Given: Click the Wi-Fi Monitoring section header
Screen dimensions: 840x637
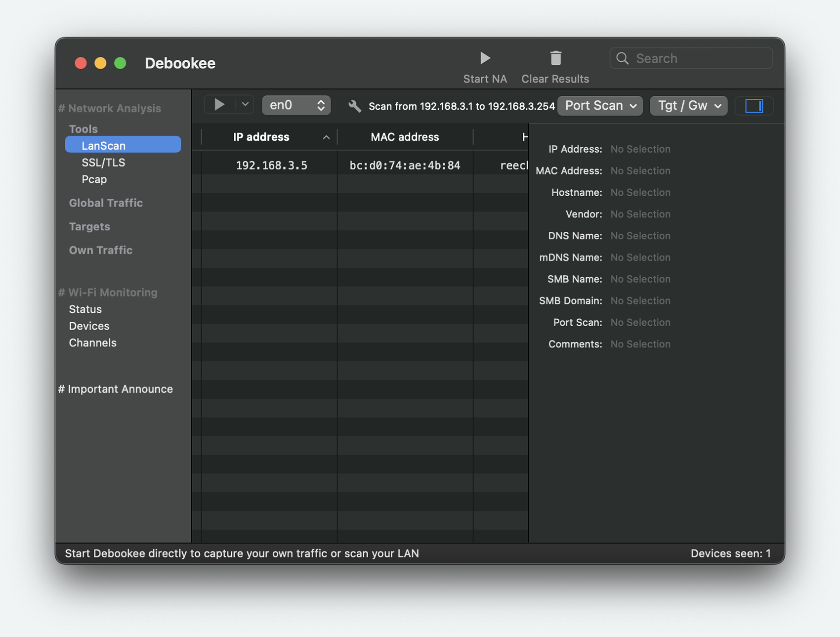Looking at the screenshot, I should [108, 292].
